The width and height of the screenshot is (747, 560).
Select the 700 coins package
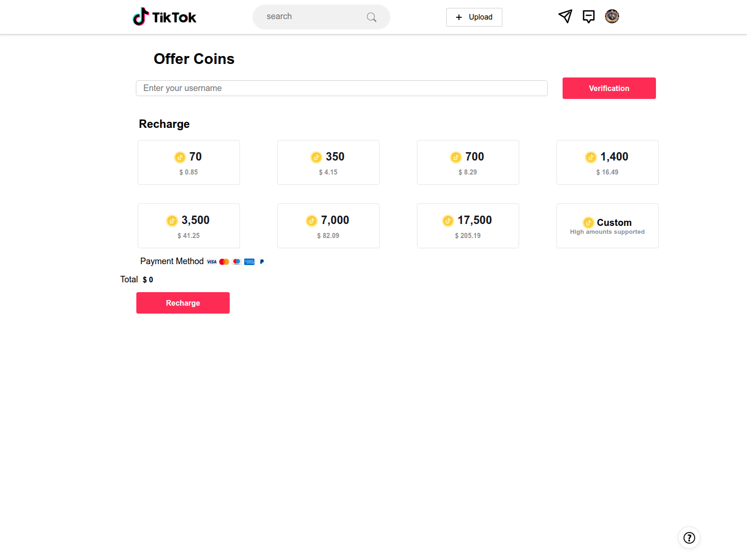pyautogui.click(x=468, y=162)
